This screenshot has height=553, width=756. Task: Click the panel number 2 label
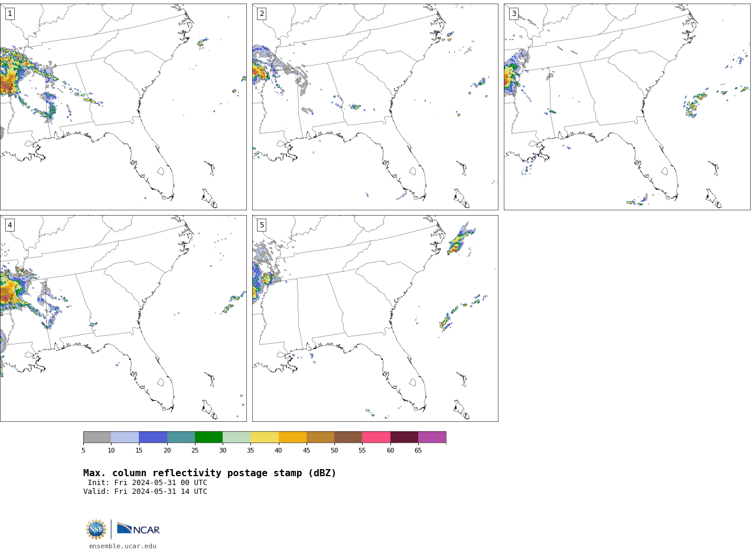(x=262, y=14)
